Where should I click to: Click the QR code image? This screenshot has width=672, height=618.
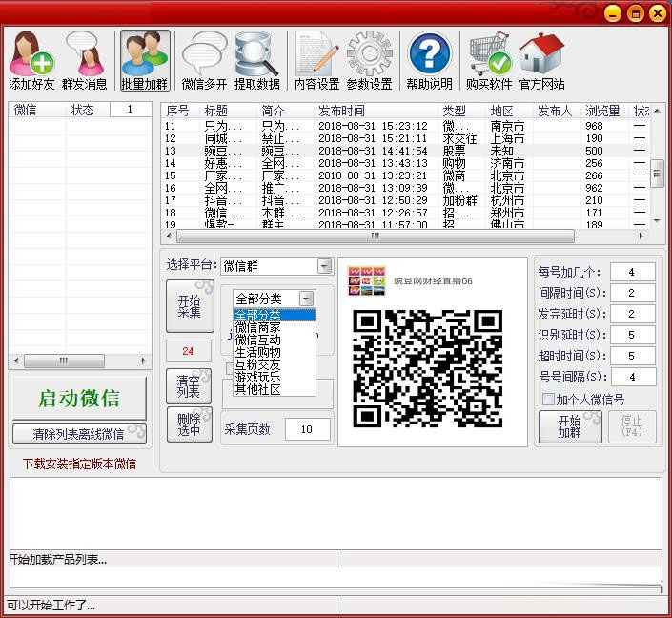427,368
